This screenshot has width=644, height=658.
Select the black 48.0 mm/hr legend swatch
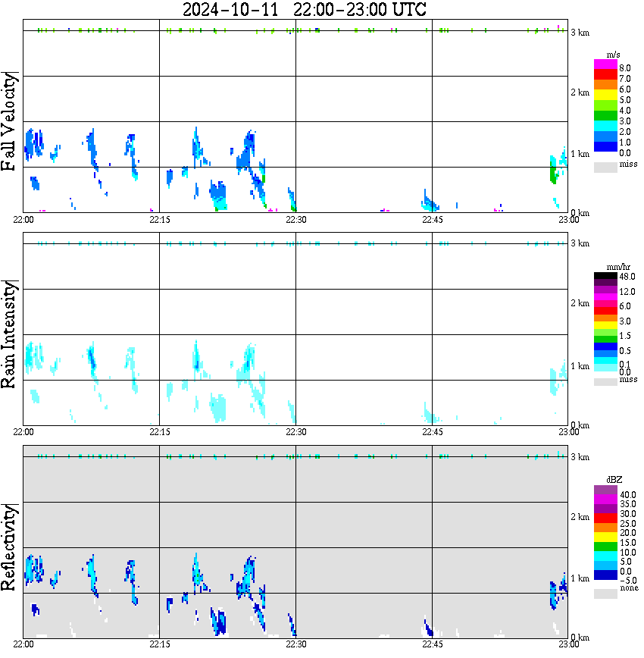pyautogui.click(x=605, y=276)
